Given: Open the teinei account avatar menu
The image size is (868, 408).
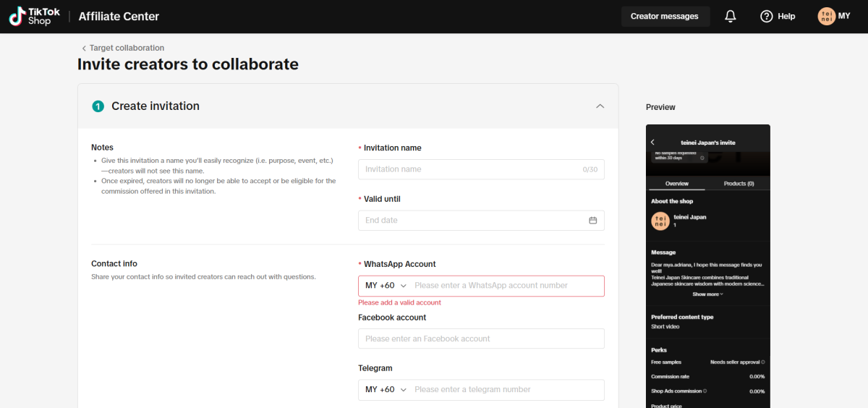Looking at the screenshot, I should [826, 16].
